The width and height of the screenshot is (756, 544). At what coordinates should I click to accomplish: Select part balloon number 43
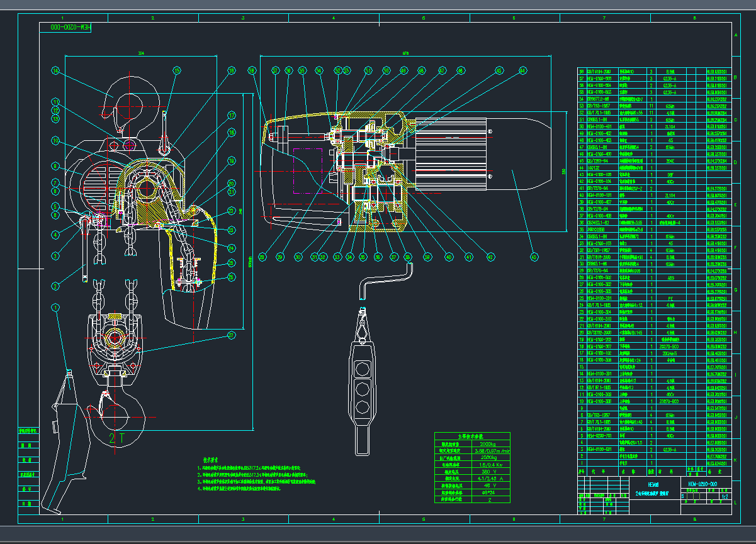click(534, 256)
